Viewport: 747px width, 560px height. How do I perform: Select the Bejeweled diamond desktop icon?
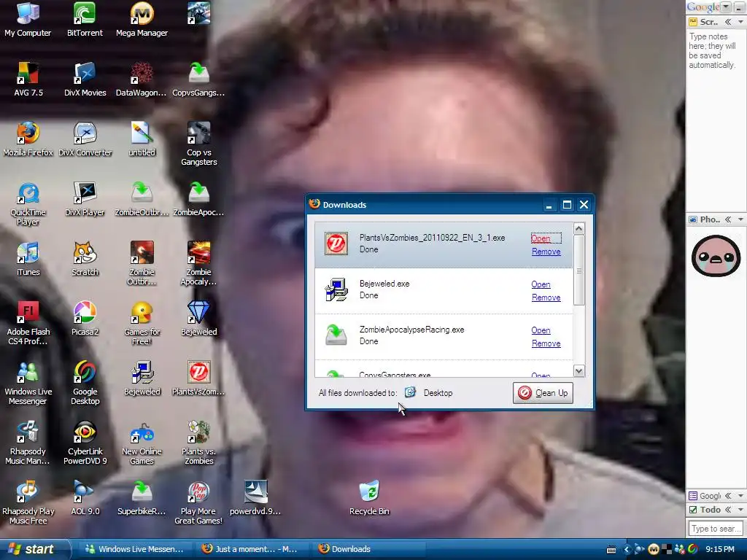199,319
